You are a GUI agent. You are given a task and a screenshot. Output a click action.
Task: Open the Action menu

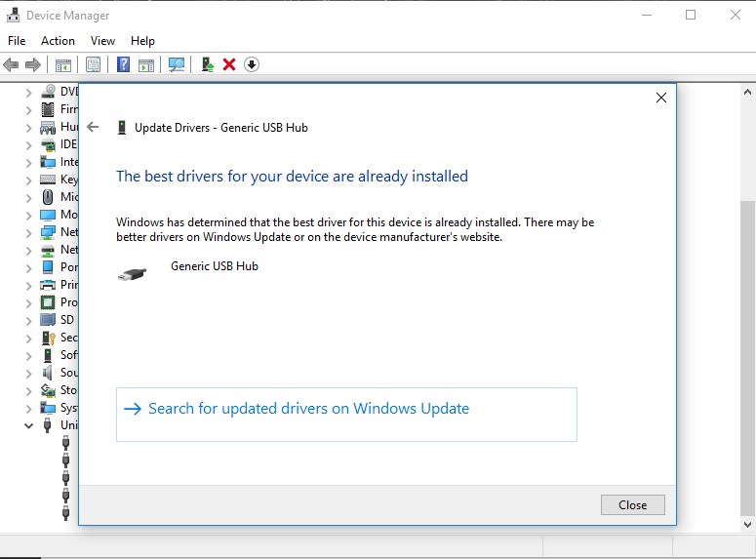pos(58,41)
